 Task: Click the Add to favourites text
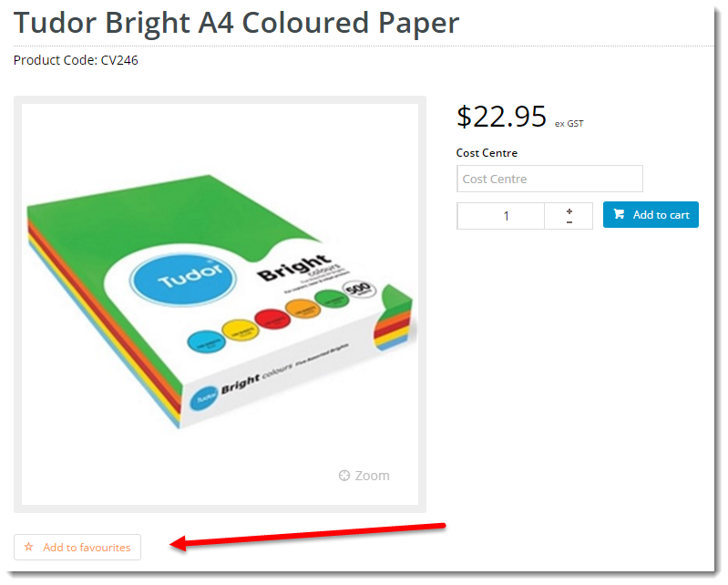click(x=87, y=548)
